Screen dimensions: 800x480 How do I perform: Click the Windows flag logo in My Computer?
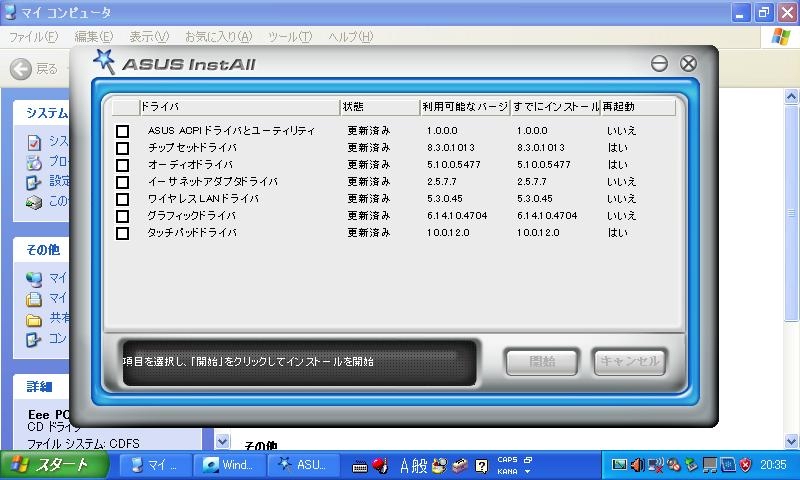[x=781, y=37]
